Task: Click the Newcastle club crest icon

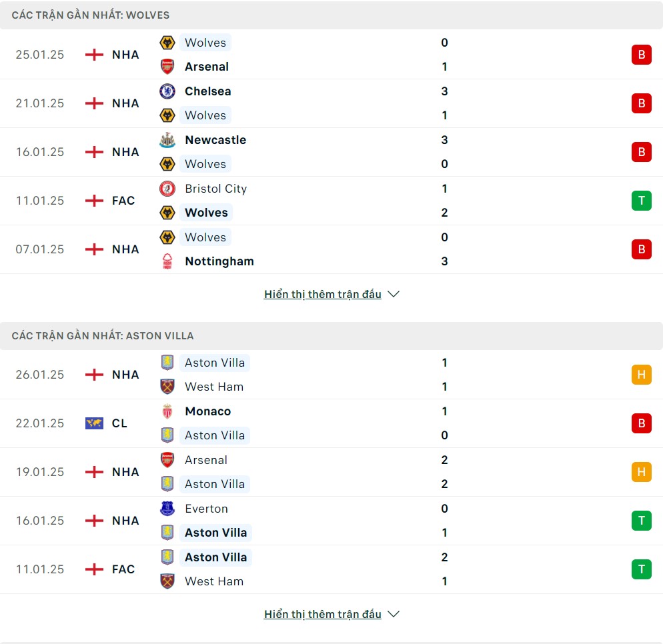Action: tap(167, 140)
